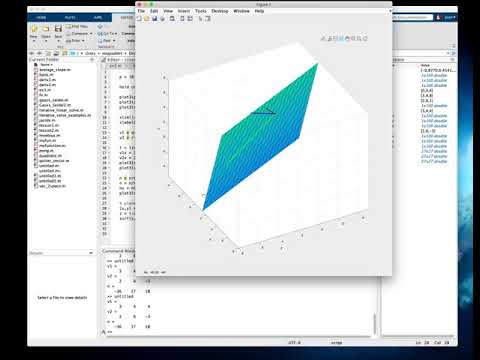The height and width of the screenshot is (360, 480).
Task: Click Open File icon in figure toolbar
Action: click(147, 19)
